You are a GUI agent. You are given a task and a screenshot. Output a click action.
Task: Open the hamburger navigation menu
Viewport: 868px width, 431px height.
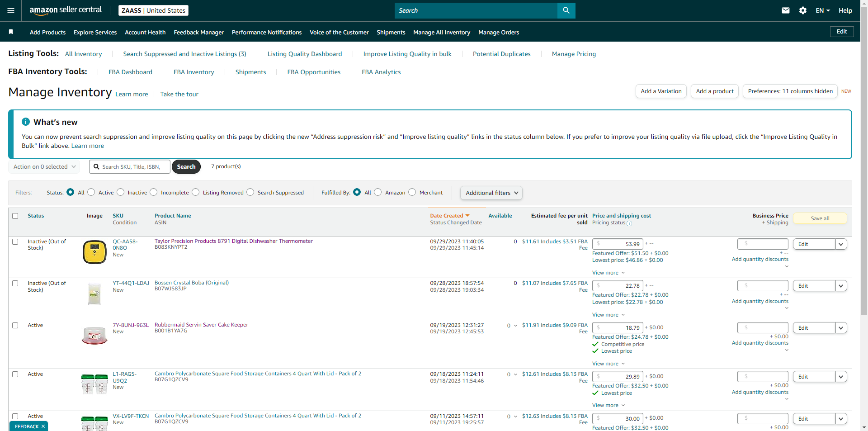tap(11, 10)
